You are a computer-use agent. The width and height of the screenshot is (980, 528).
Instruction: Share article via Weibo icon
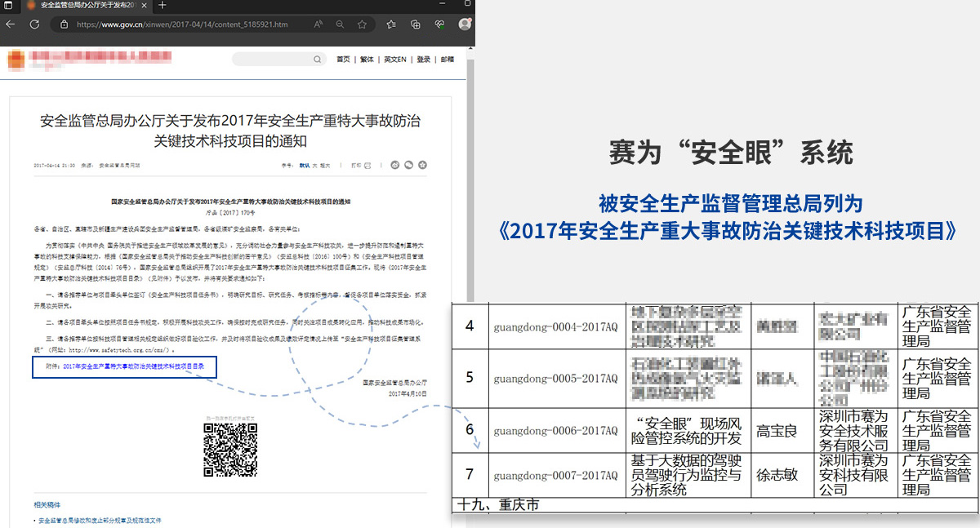click(x=394, y=165)
